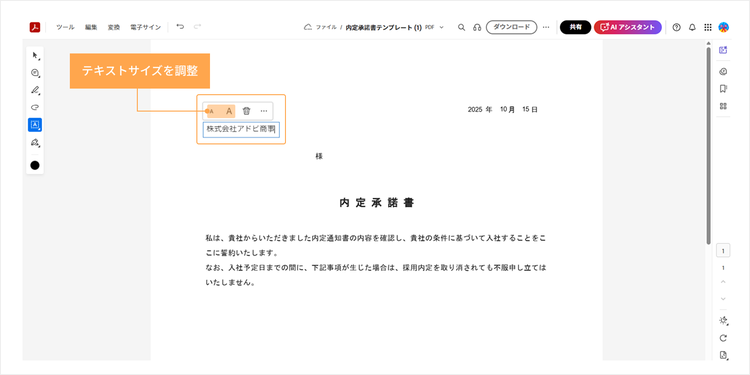Select the freehand draw loop tool
Viewport: 750px width, 375px height.
35,107
